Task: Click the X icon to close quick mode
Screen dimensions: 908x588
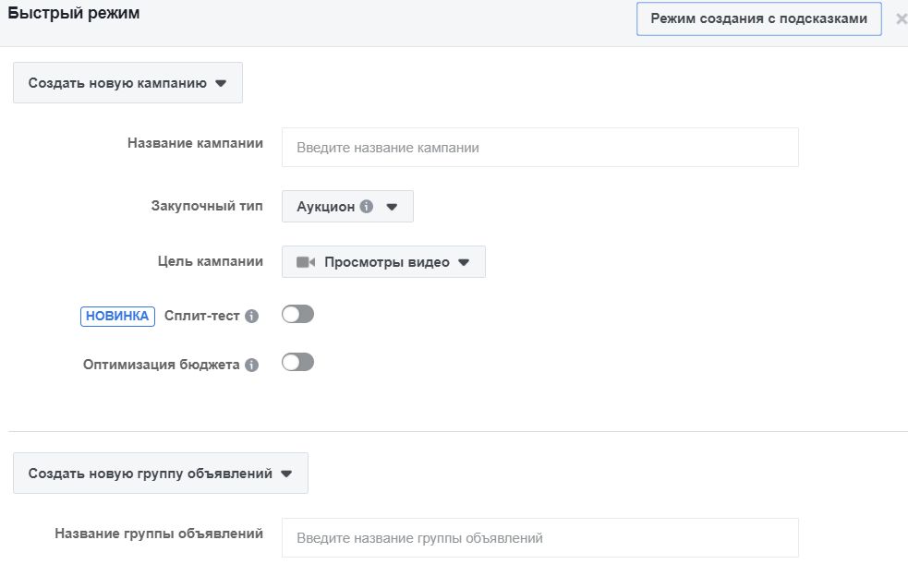Action: click(x=901, y=18)
